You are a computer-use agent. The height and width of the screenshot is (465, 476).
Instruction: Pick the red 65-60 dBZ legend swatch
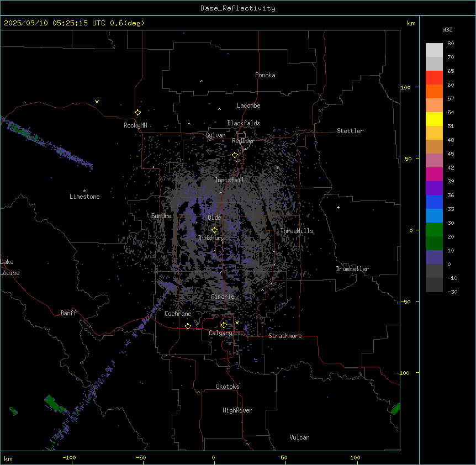(x=434, y=77)
